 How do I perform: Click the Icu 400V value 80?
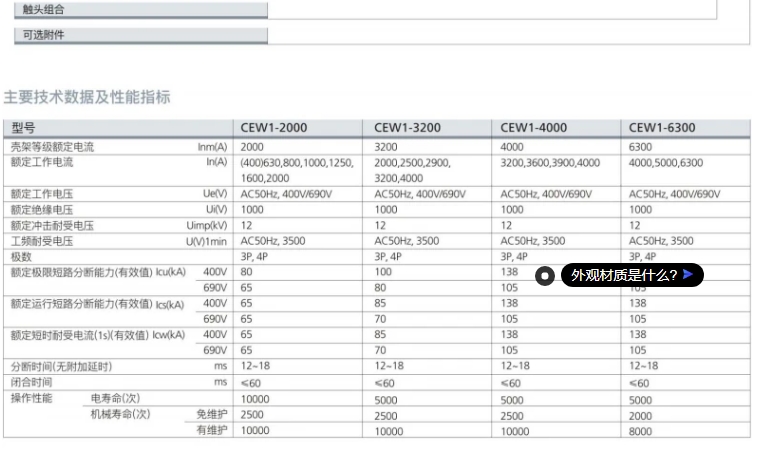pyautogui.click(x=247, y=272)
